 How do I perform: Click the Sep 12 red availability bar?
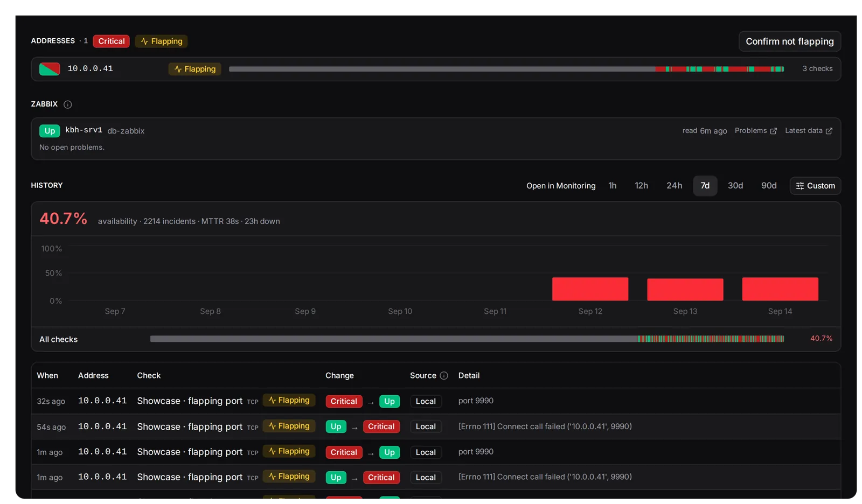[x=590, y=289]
